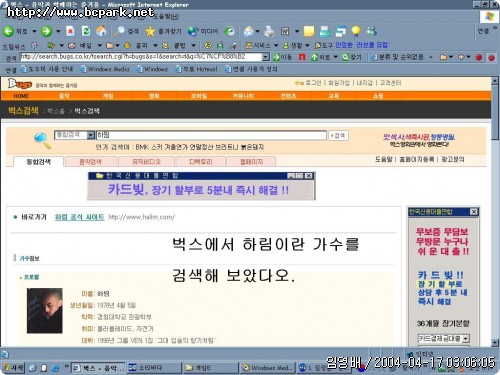Click the card loan banner ad text
The height and width of the screenshot is (375, 500).
click(198, 190)
